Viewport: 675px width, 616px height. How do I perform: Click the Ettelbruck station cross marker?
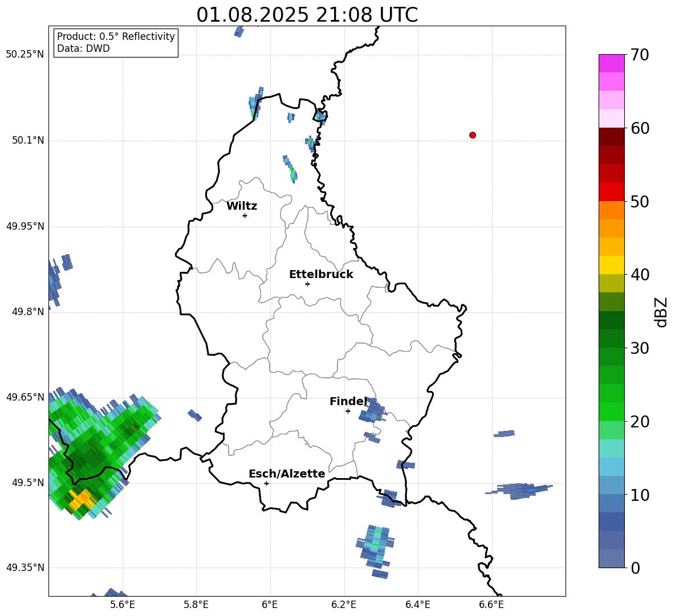click(307, 284)
